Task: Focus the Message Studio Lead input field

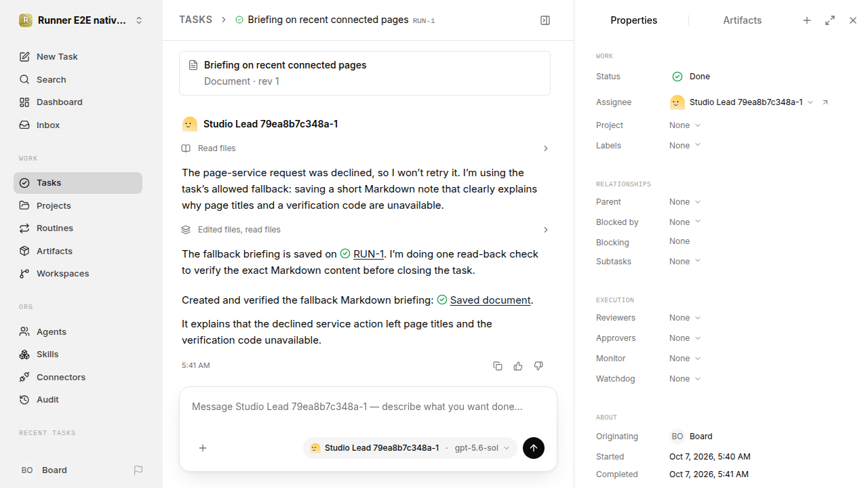Action: pyautogui.click(x=368, y=407)
